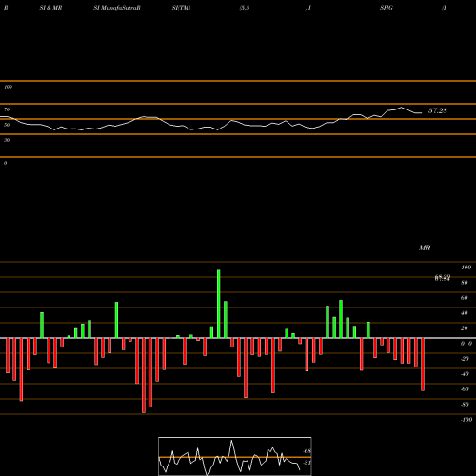Click the MR axis -40 label
Screen dimensions: 476x476
click(465, 374)
